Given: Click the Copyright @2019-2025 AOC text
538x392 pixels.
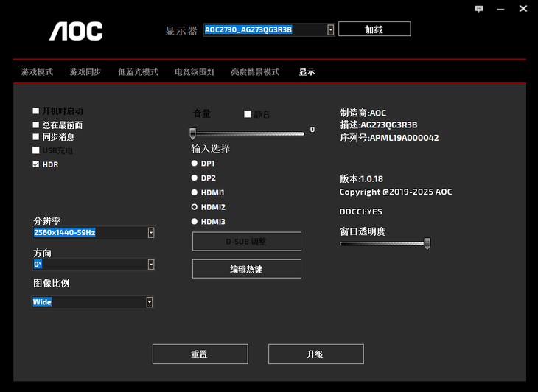Looking at the screenshot, I should 396,192.
